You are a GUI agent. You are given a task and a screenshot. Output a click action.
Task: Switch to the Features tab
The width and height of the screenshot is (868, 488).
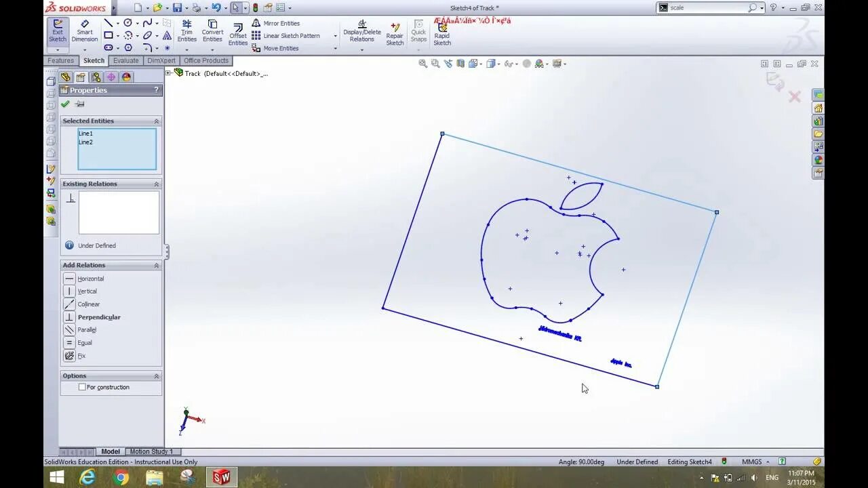click(60, 60)
